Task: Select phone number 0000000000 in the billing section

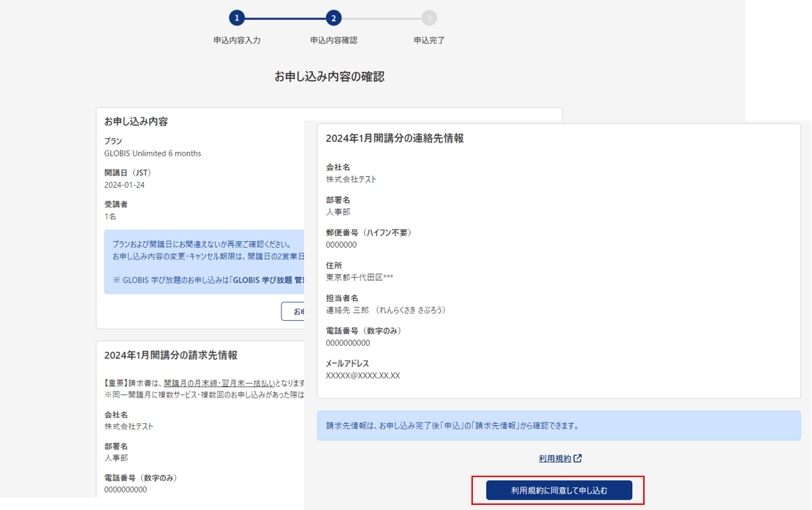Action: 125,490
